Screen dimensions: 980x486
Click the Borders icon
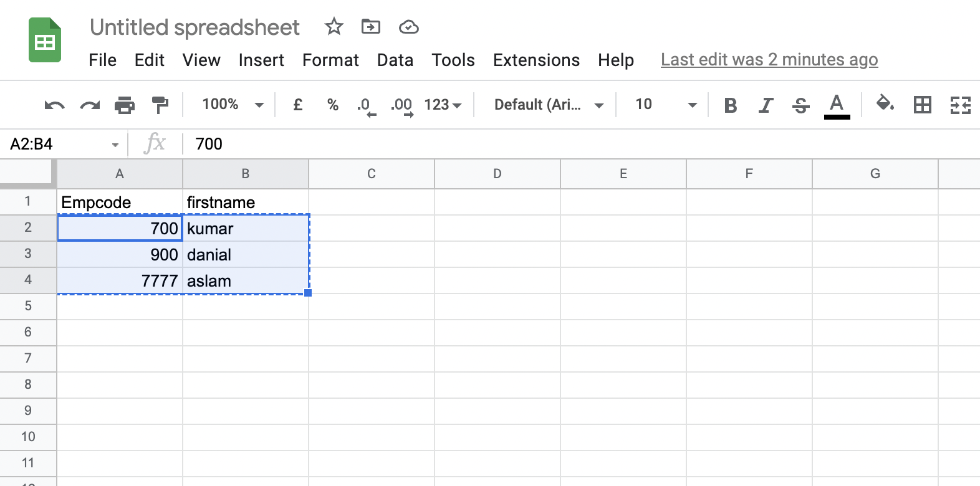click(x=923, y=105)
